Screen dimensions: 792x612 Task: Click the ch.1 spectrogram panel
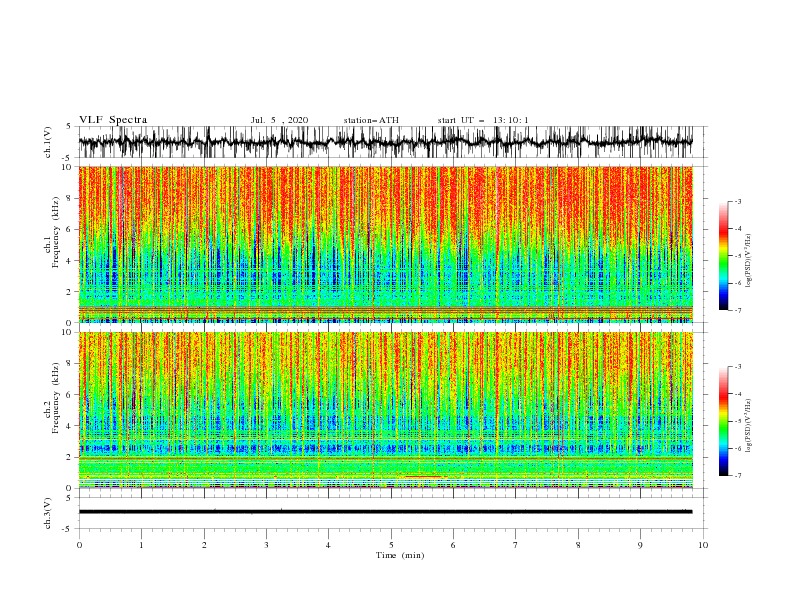click(x=386, y=244)
